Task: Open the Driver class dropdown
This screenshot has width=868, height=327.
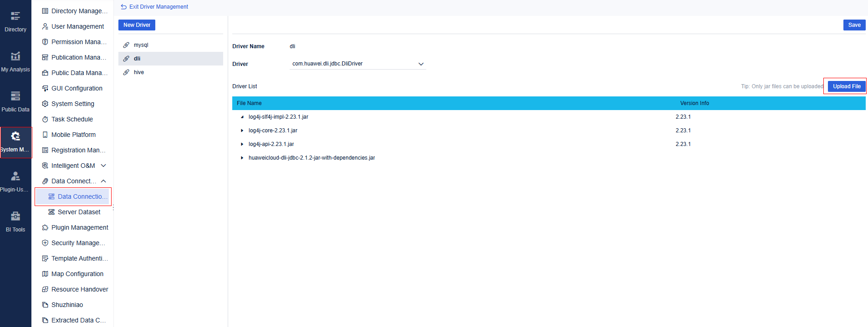Action: pyautogui.click(x=358, y=64)
